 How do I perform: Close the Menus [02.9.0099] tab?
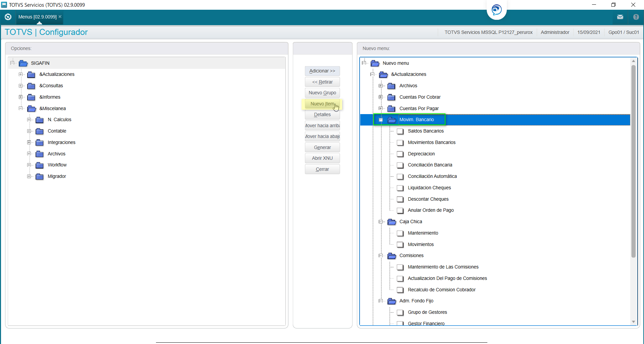60,16
